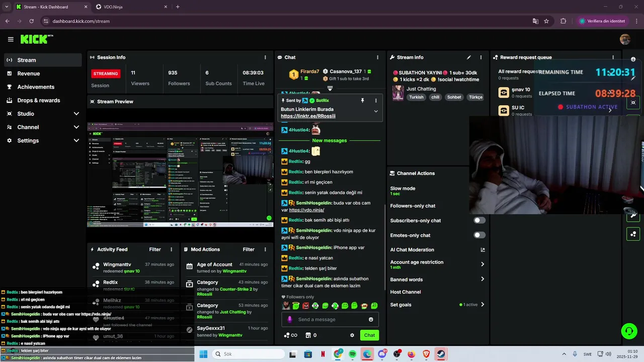Image resolution: width=644 pixels, height=362 pixels.
Task: Click the microphone icon in the message box
Action: click(289, 319)
